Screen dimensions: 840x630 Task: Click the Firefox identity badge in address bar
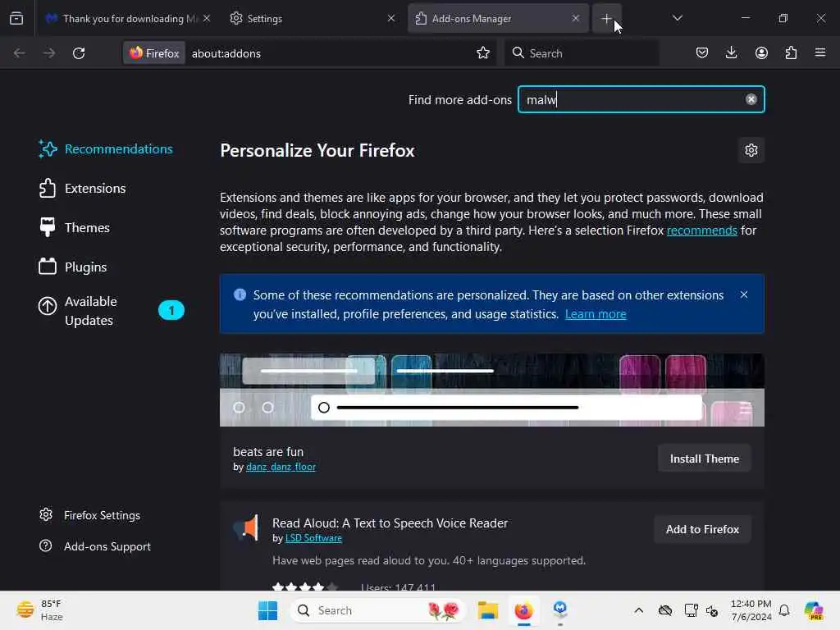tap(154, 53)
